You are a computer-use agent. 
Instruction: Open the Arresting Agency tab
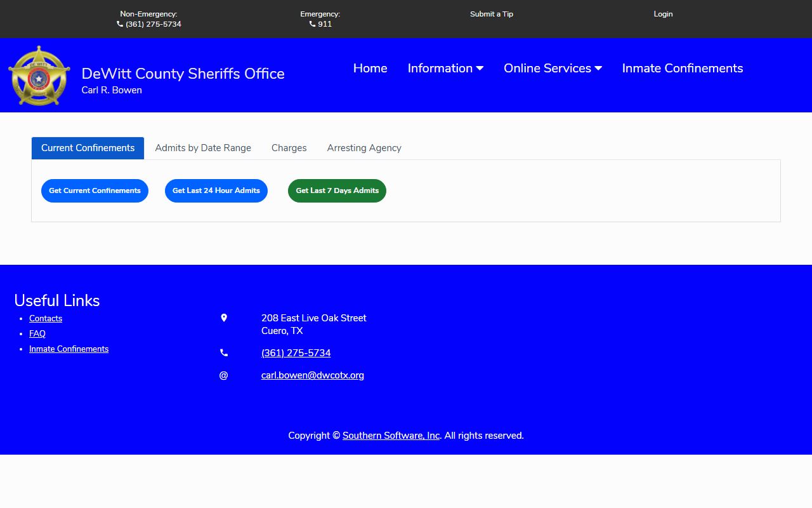[x=364, y=148]
